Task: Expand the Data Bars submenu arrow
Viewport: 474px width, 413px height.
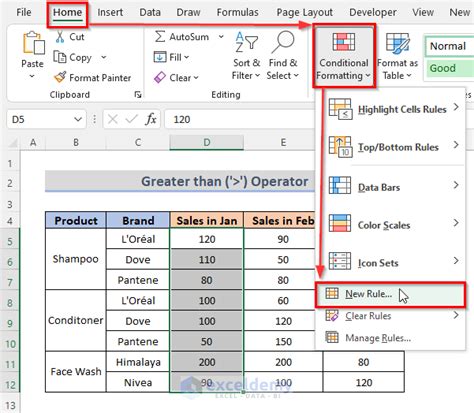Action: pyautogui.click(x=456, y=185)
